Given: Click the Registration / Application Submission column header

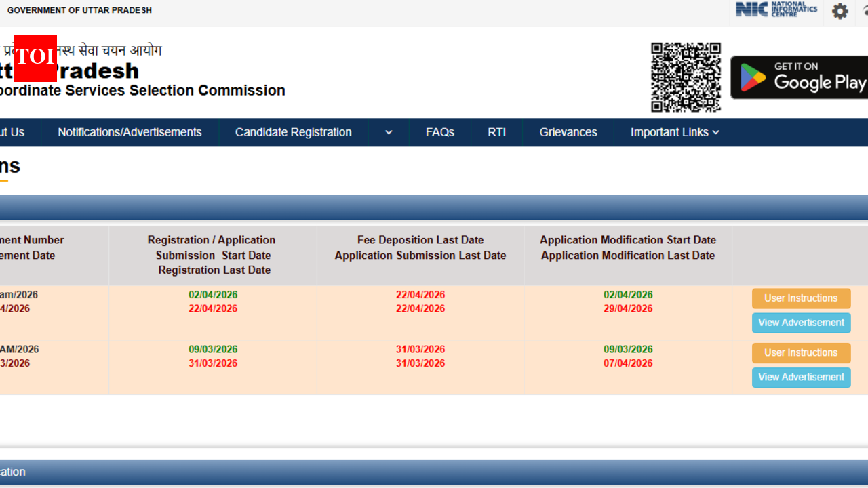Looking at the screenshot, I should (212, 255).
